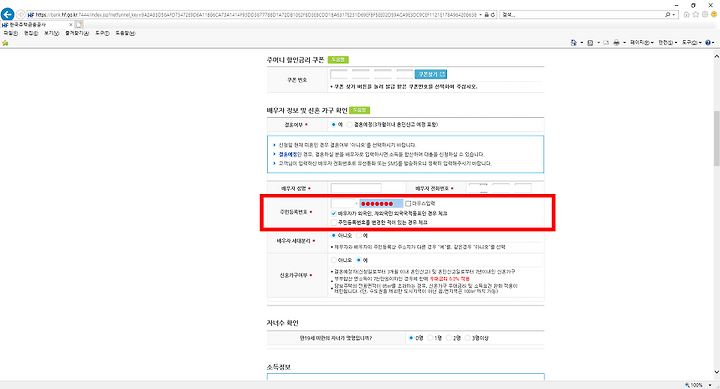Open the search provider dropdown arrow
Viewport: 720px width, 389px height.
click(x=674, y=15)
